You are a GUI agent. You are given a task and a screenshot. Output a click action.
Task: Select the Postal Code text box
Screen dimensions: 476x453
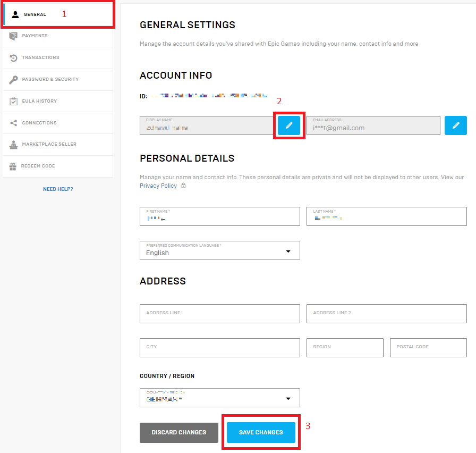428,348
